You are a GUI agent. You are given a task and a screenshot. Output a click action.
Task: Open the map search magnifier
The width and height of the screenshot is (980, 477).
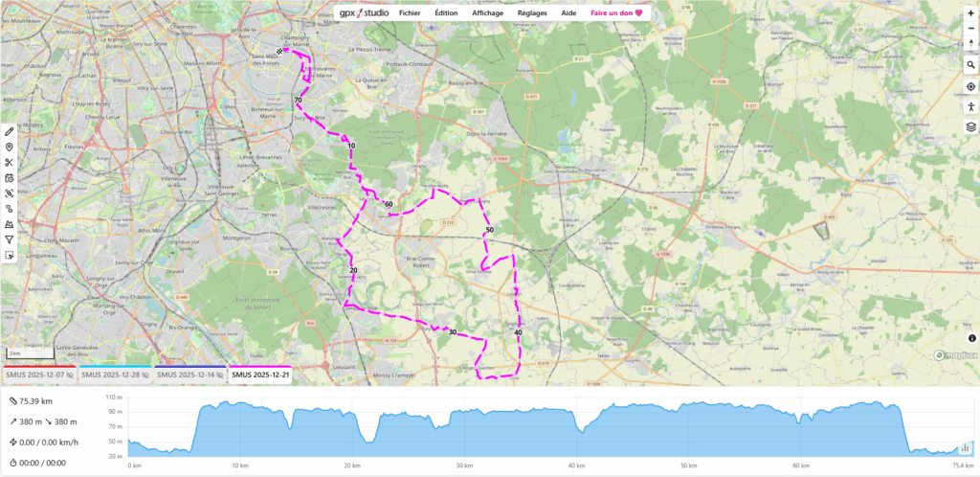[x=970, y=65]
